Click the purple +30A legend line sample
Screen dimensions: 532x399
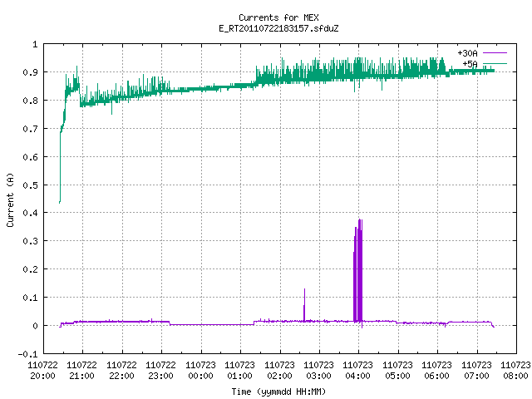click(495, 53)
